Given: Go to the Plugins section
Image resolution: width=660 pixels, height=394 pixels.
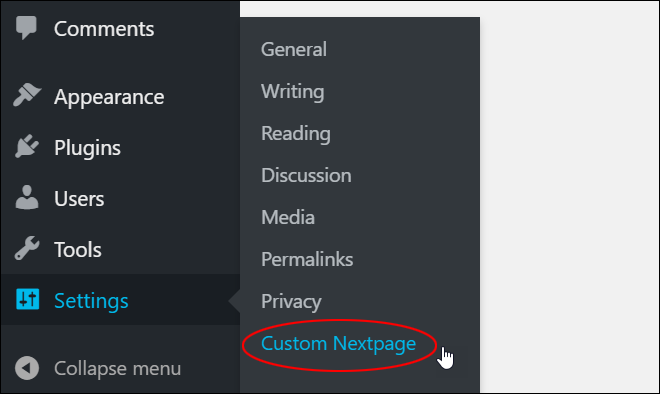Looking at the screenshot, I should tap(87, 148).
